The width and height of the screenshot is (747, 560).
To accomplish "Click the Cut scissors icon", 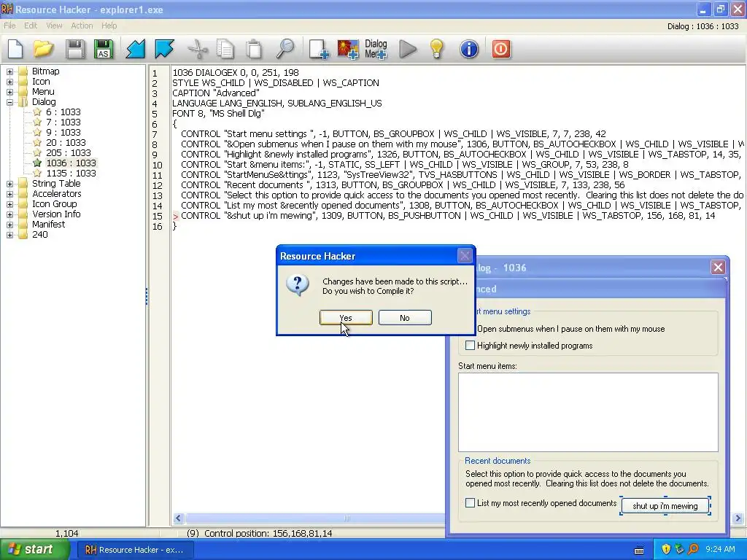I will (x=198, y=49).
